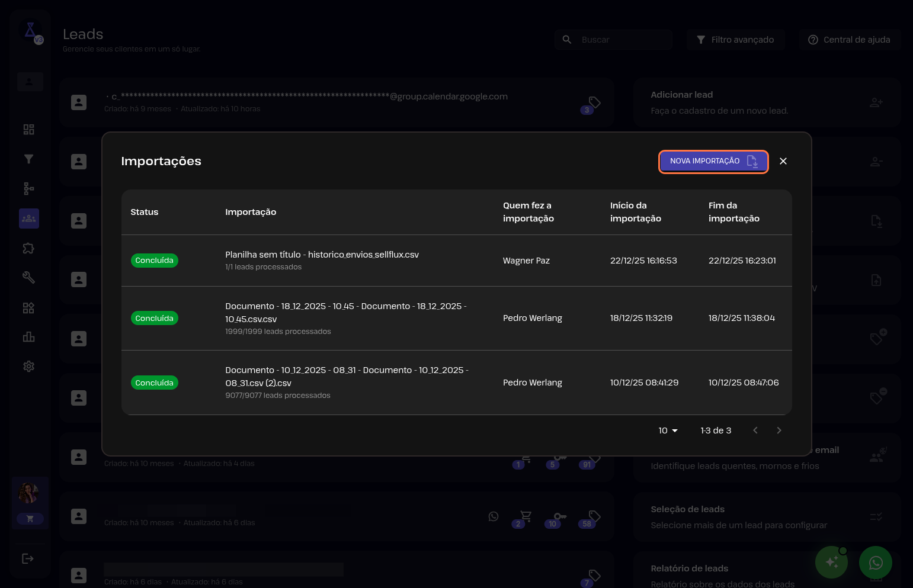Open the puzzle piece integrations icon
The height and width of the screenshot is (588, 913).
click(28, 248)
